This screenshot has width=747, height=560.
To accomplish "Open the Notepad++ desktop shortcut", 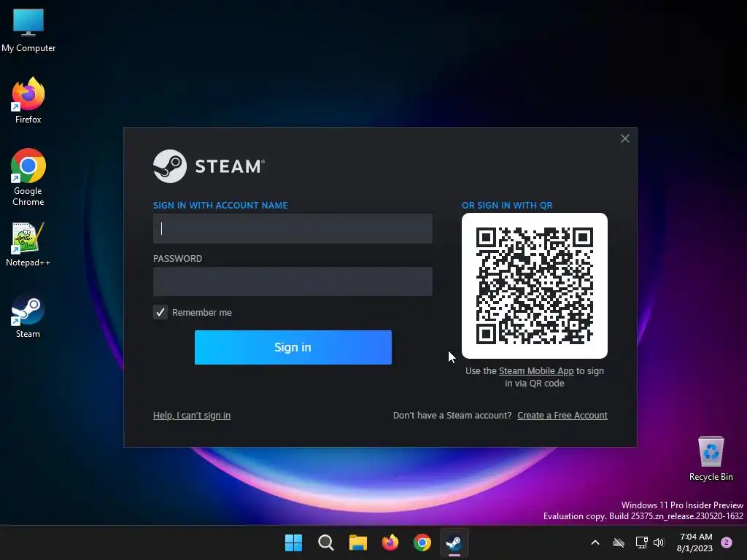I will (x=28, y=244).
